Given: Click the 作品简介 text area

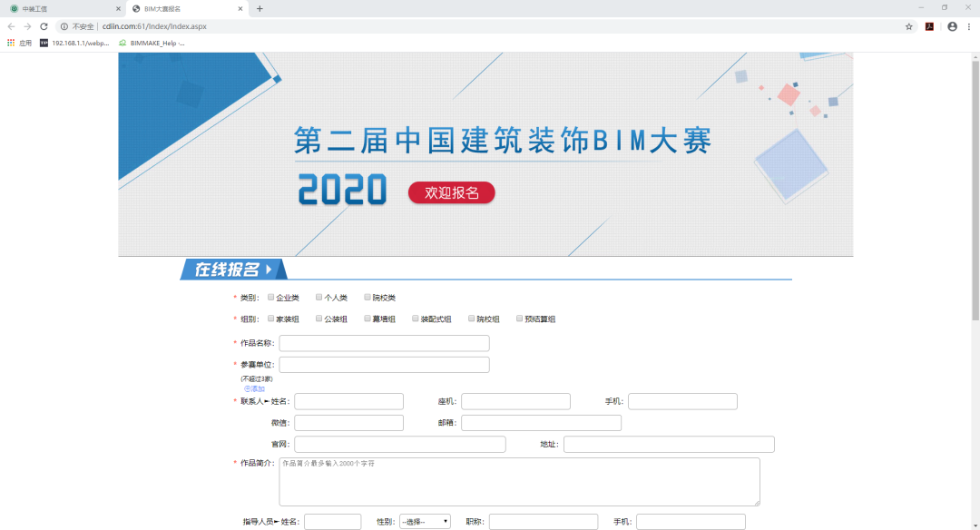Looking at the screenshot, I should coord(519,482).
